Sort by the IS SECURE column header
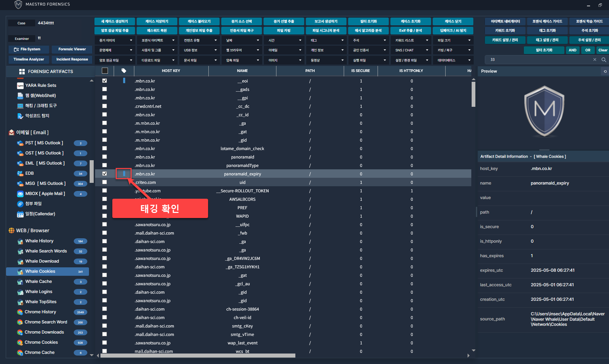 tap(360, 71)
